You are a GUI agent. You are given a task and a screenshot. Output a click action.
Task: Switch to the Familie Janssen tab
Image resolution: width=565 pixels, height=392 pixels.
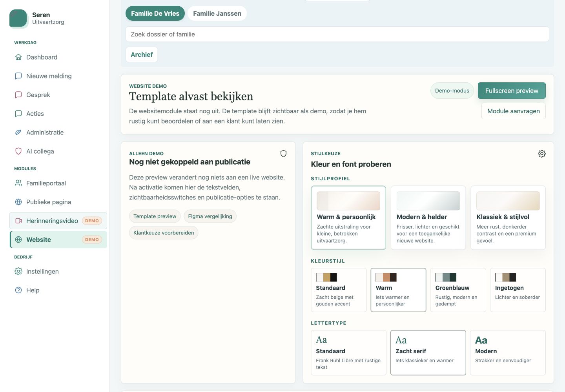217,13
